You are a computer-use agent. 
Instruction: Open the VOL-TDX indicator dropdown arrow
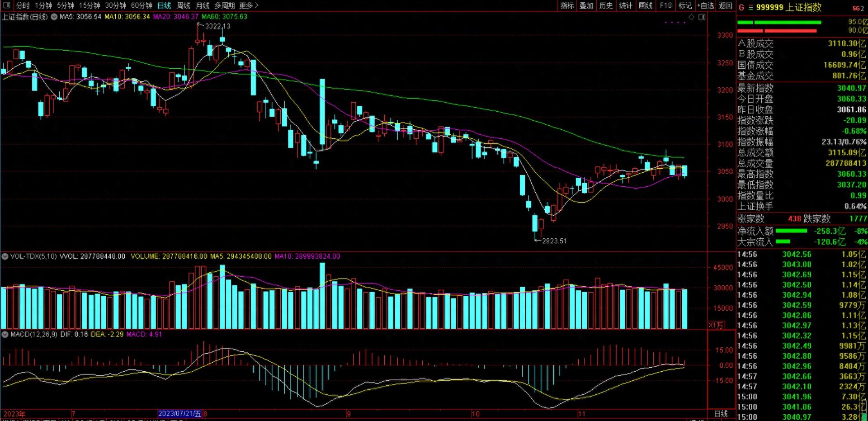(x=5, y=256)
